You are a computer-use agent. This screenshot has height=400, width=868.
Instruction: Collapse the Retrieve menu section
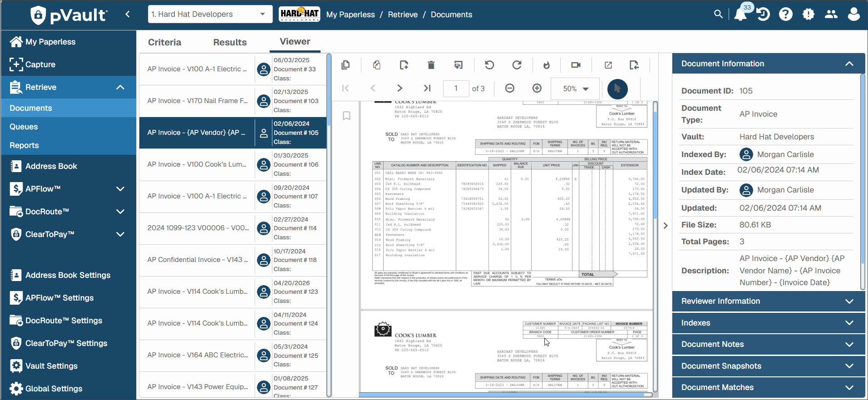pyautogui.click(x=120, y=87)
